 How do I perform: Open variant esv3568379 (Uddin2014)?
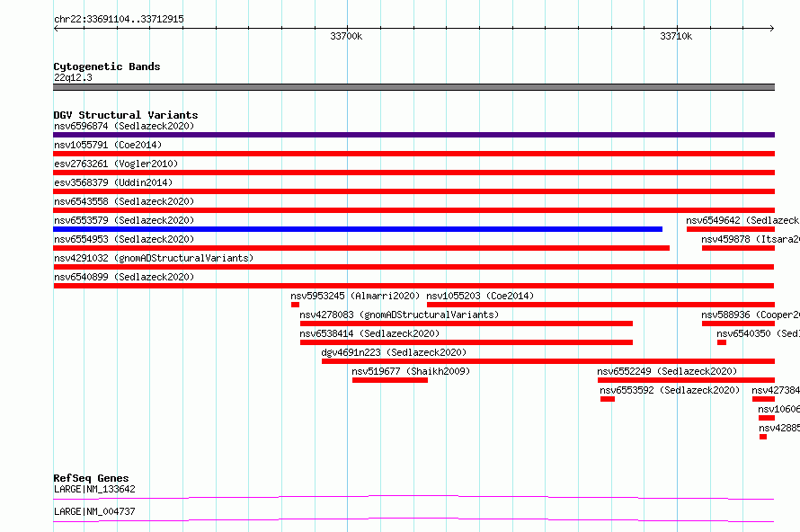(113, 182)
